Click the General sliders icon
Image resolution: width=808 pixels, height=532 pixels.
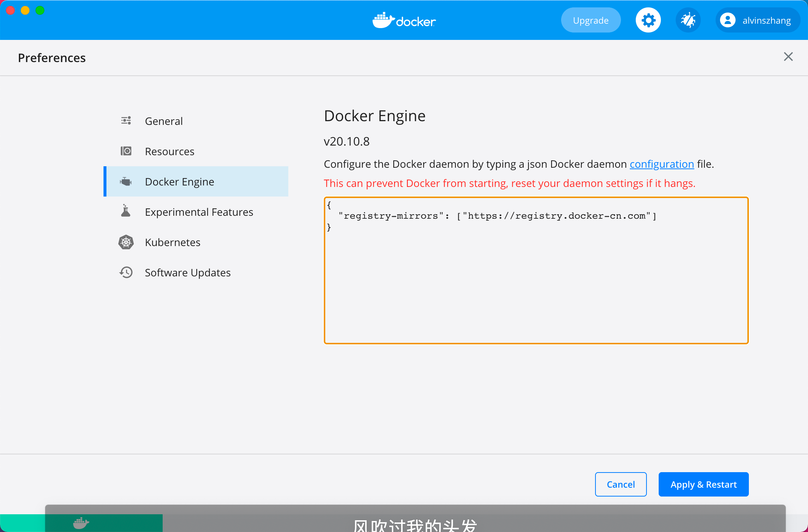126,121
